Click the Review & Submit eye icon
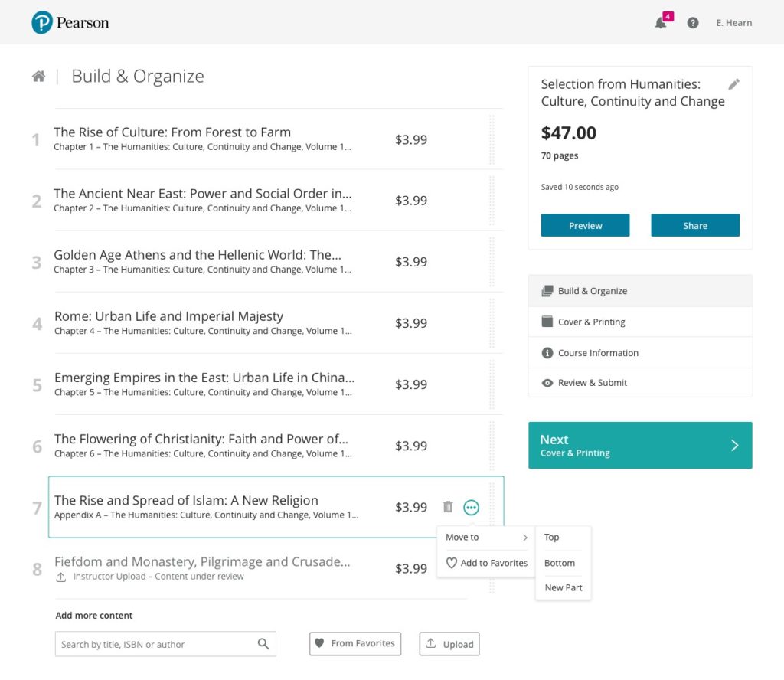This screenshot has height=680, width=784. (x=547, y=383)
